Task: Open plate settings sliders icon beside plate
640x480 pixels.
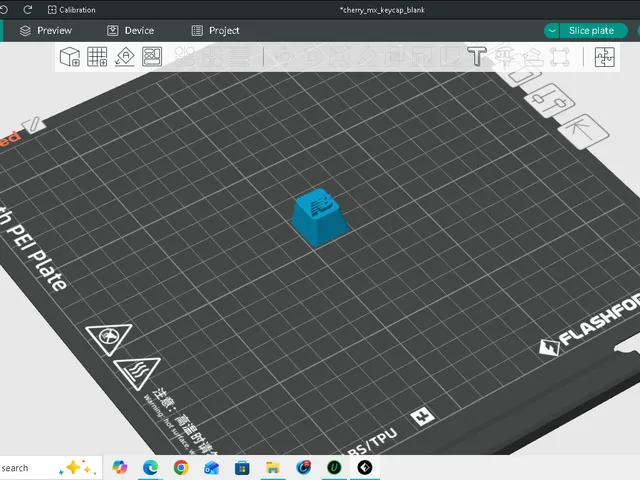Action: click(549, 101)
